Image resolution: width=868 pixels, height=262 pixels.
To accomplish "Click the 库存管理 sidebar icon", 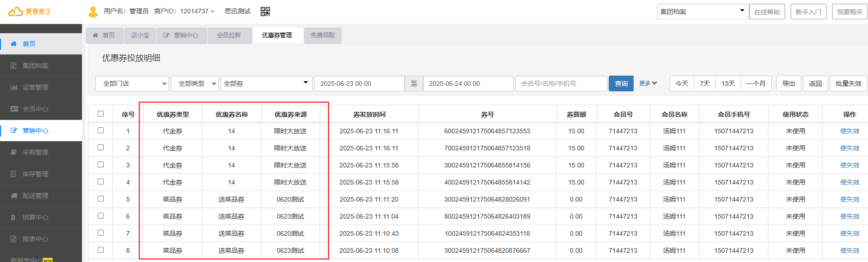I will click(x=13, y=174).
